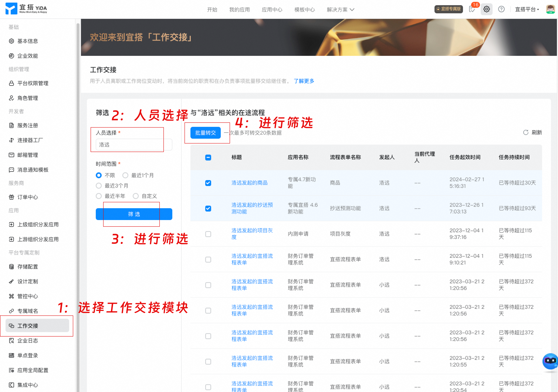Open the 模板中心 nav tab
Image resolution: width=558 pixels, height=392 pixels.
click(x=305, y=9)
